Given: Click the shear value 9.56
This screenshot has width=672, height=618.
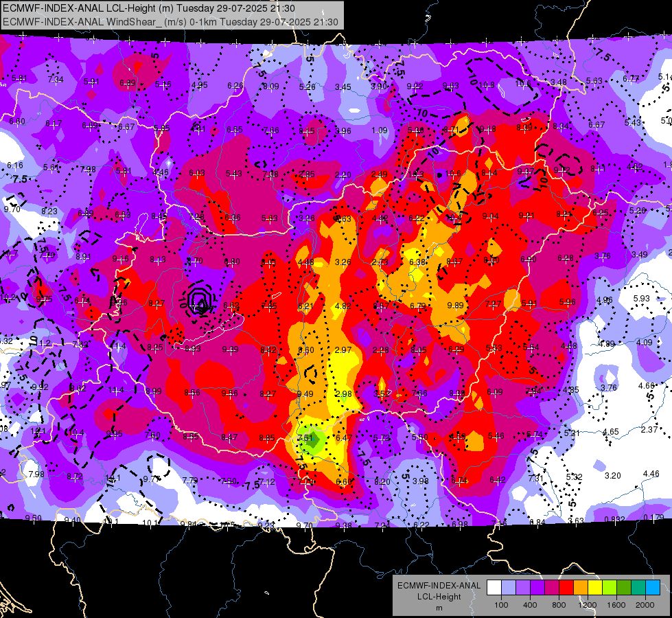Looking at the screenshot, I should 229,393.
